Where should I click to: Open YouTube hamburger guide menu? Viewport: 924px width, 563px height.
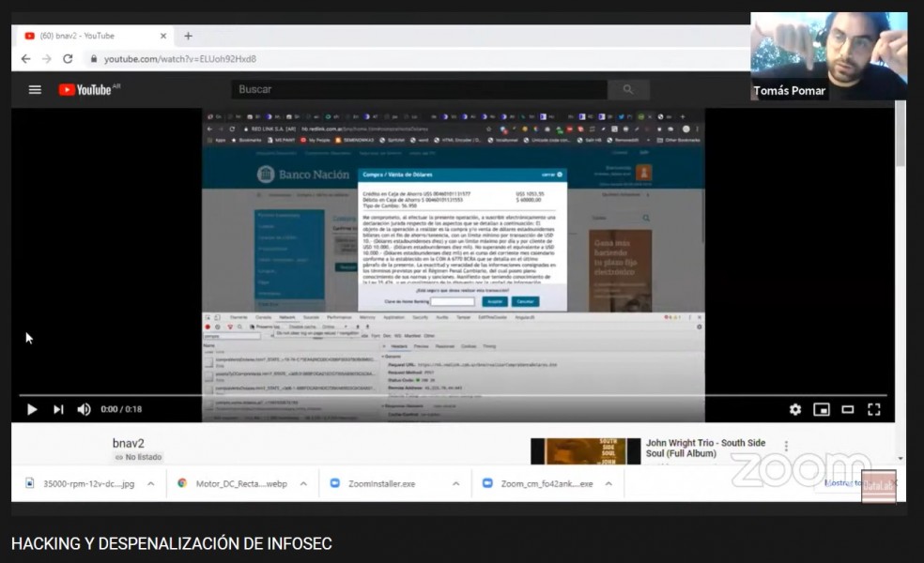point(35,89)
